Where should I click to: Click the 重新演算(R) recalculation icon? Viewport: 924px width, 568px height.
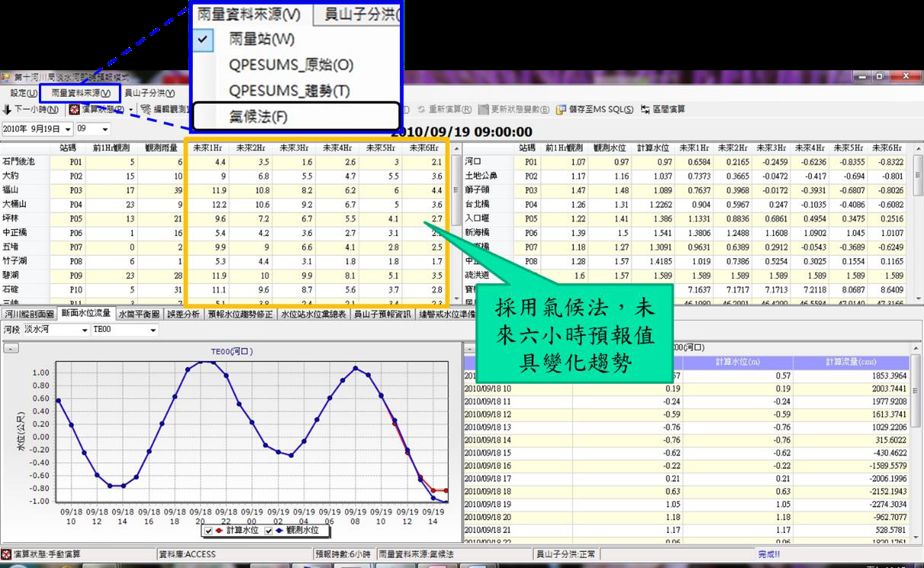coord(423,110)
